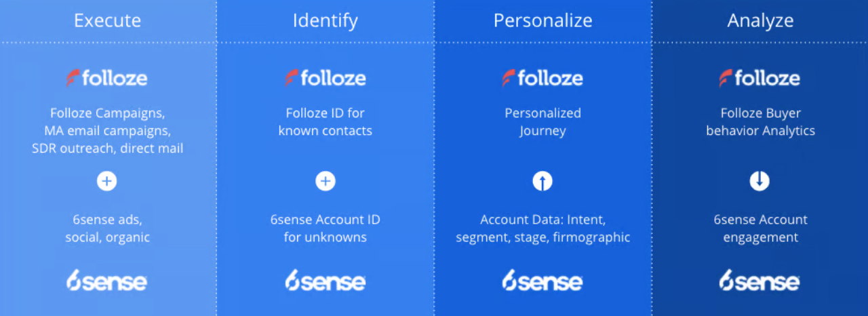Viewport: 868px width, 316px height.
Task: Click the plus icon in Execute column
Action: [x=107, y=181]
